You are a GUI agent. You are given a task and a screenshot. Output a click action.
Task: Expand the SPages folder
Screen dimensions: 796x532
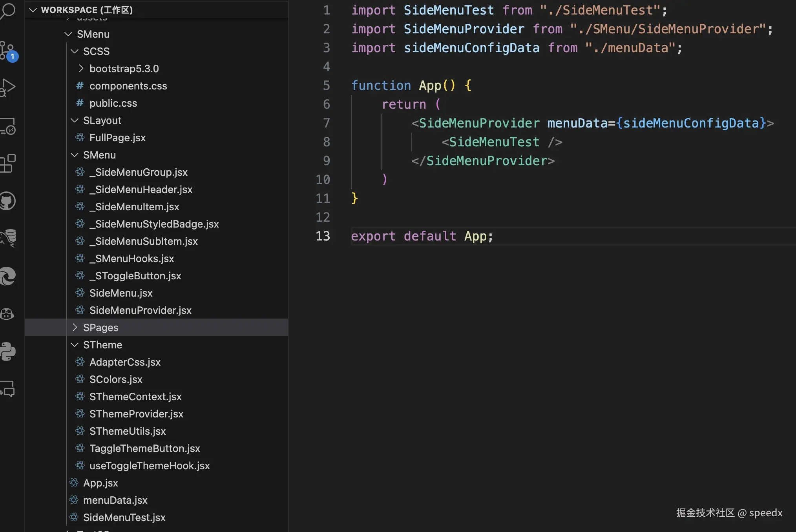click(100, 328)
